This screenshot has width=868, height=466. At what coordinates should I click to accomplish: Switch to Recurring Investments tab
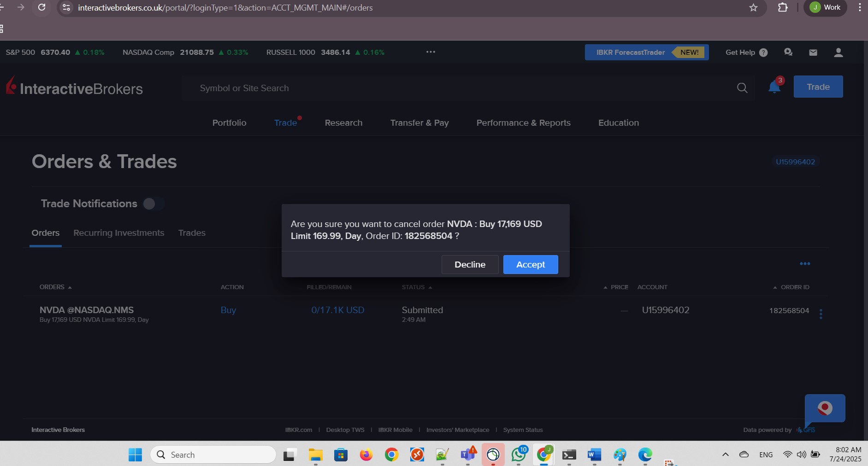(x=119, y=233)
